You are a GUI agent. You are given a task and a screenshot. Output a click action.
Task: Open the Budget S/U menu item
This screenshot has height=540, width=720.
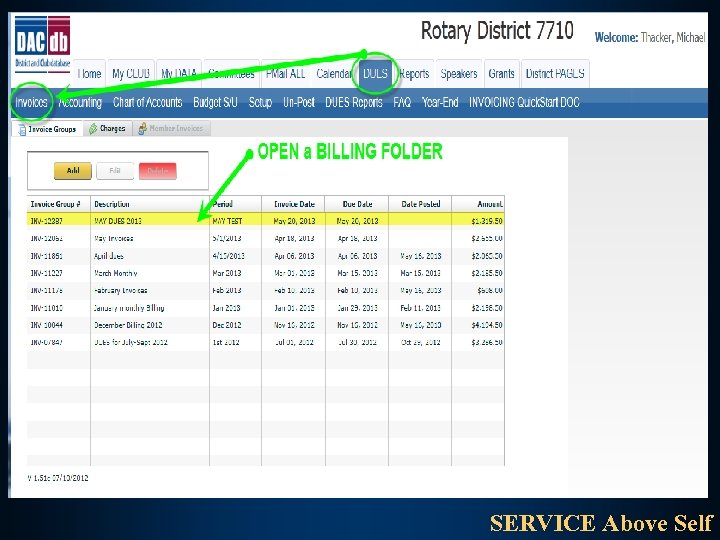coord(215,102)
